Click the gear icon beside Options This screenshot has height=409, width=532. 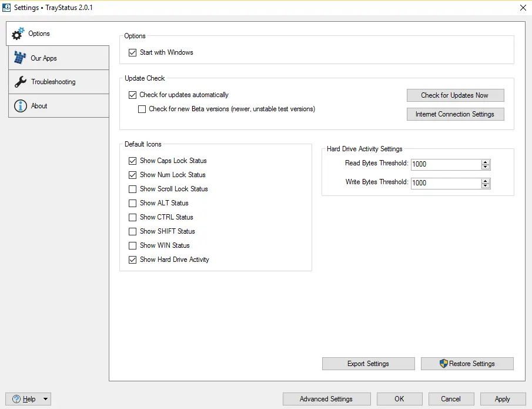point(18,34)
